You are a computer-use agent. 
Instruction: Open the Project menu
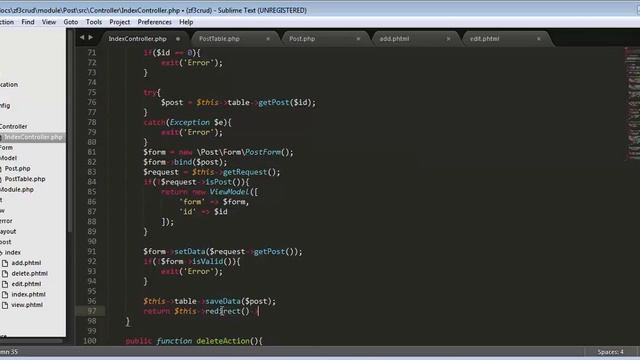pyautogui.click(x=120, y=22)
